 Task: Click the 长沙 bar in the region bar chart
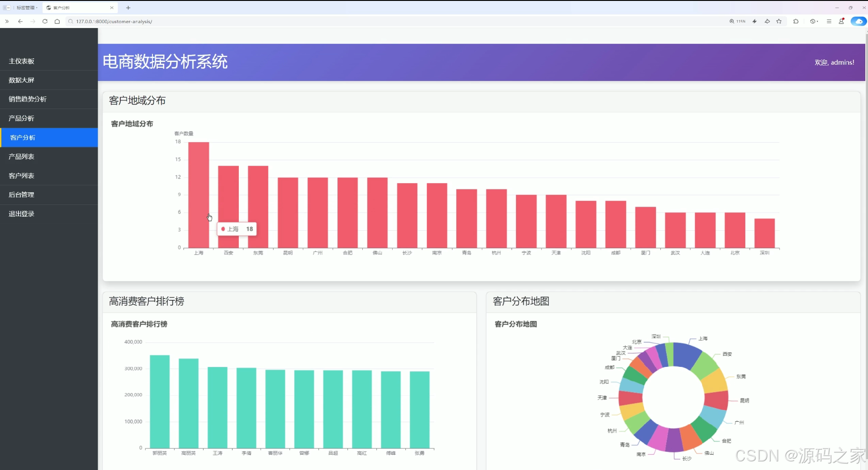coord(407,215)
